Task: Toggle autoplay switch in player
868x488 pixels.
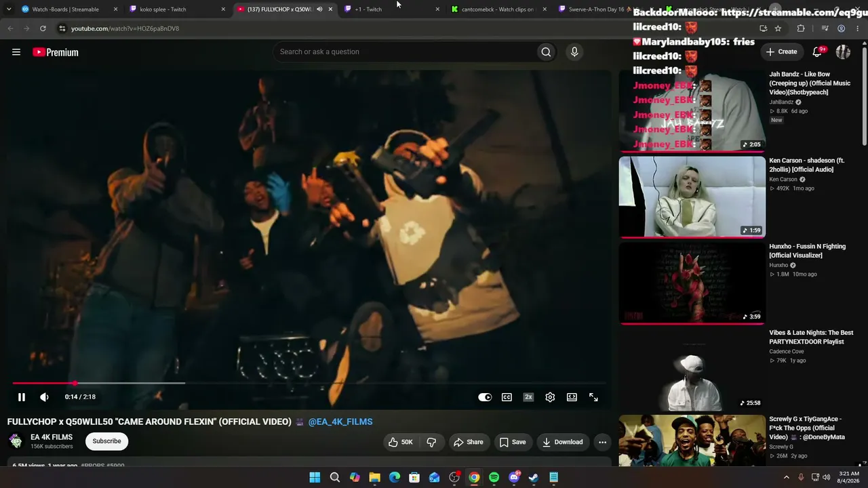Action: pos(485,397)
